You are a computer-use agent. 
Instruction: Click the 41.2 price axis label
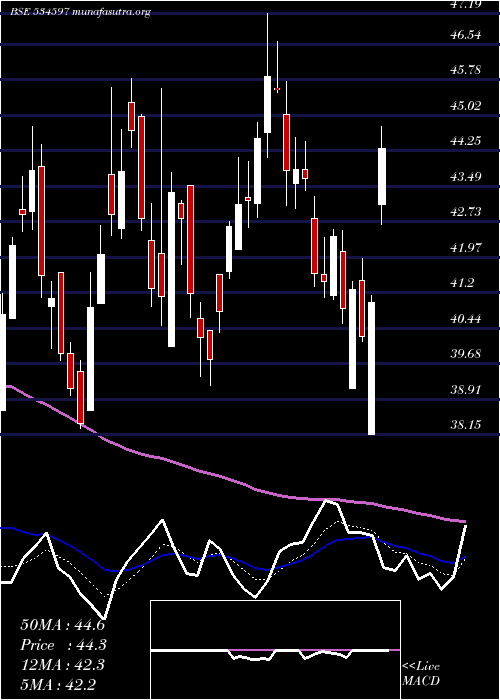[463, 283]
